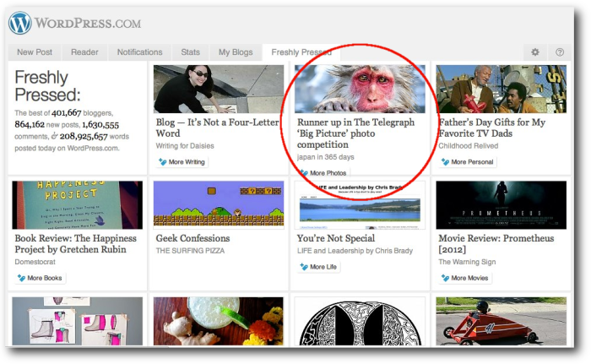Open the More Life tag button
The image size is (591, 364).
(319, 267)
